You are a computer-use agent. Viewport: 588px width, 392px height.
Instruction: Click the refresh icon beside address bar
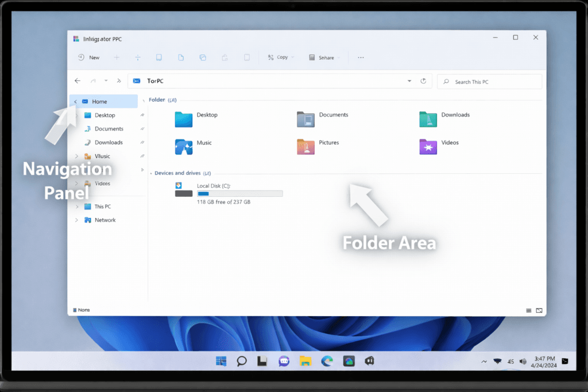tap(423, 81)
